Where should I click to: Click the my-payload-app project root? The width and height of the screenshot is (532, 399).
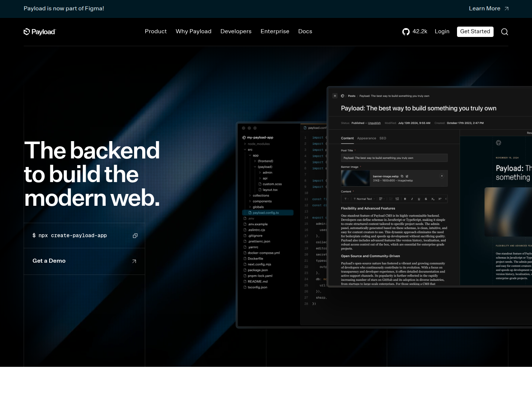[x=258, y=137]
